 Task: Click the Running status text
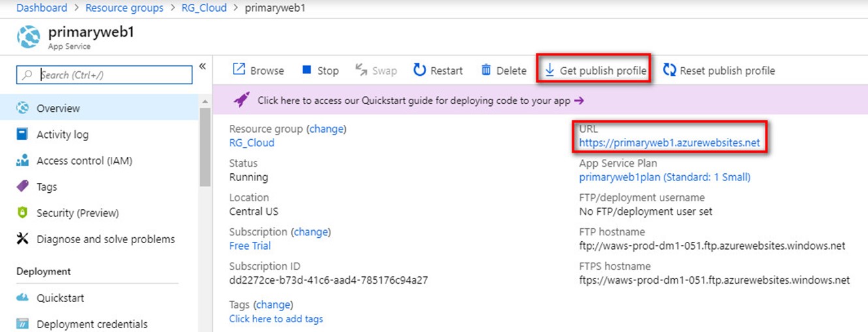tap(249, 177)
